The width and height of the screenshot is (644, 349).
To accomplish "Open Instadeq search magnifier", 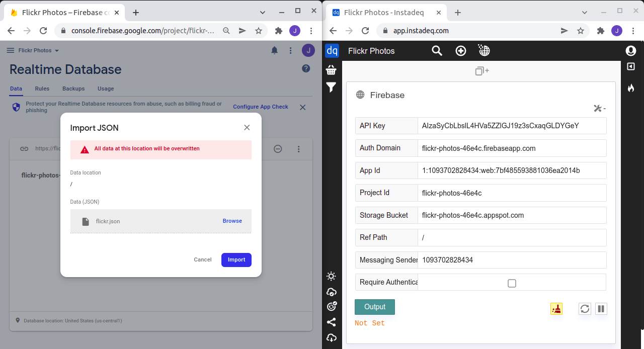I will pyautogui.click(x=437, y=51).
